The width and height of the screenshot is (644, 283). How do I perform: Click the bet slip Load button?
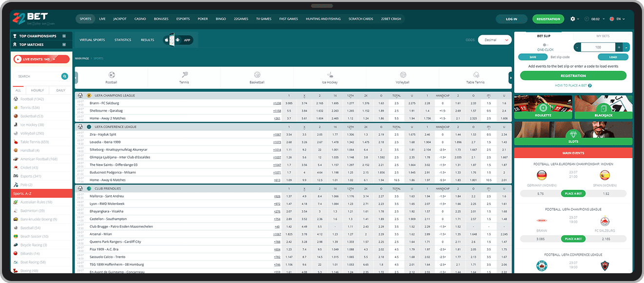coord(613,57)
